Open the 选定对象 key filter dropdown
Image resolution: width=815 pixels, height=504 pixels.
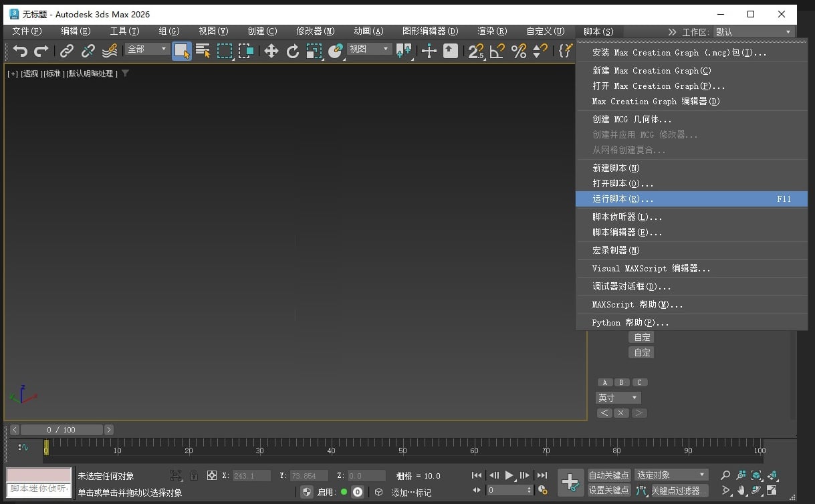pyautogui.click(x=671, y=475)
